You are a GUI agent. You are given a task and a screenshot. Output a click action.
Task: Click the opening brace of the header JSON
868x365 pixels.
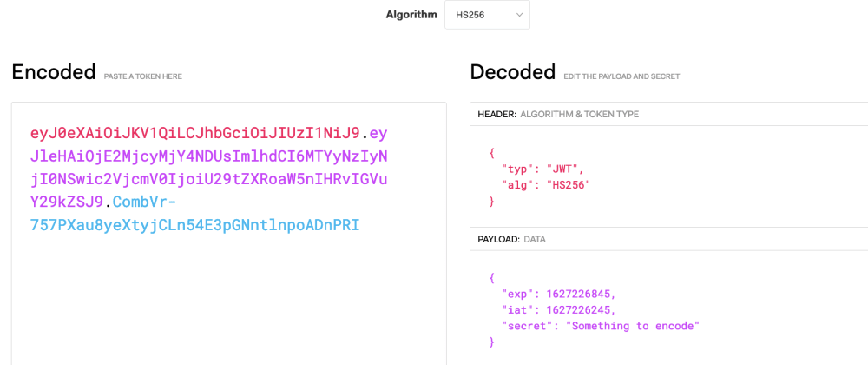pos(492,154)
